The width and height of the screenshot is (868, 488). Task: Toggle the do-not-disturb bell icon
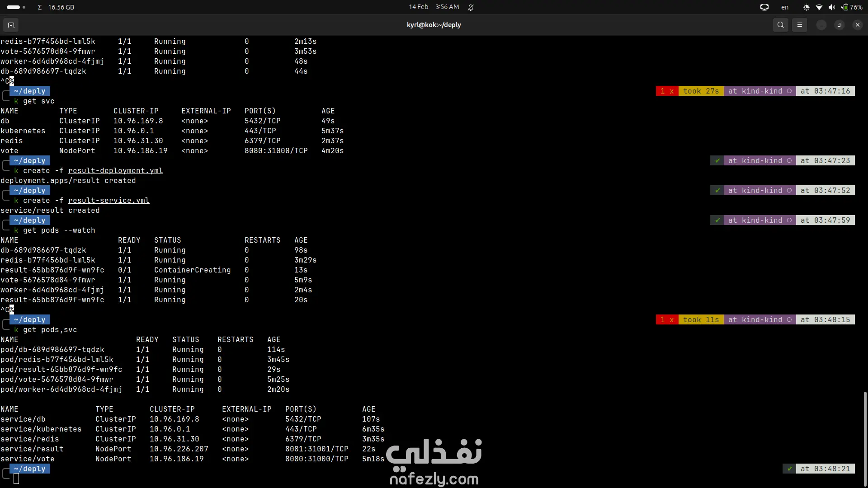tap(471, 7)
